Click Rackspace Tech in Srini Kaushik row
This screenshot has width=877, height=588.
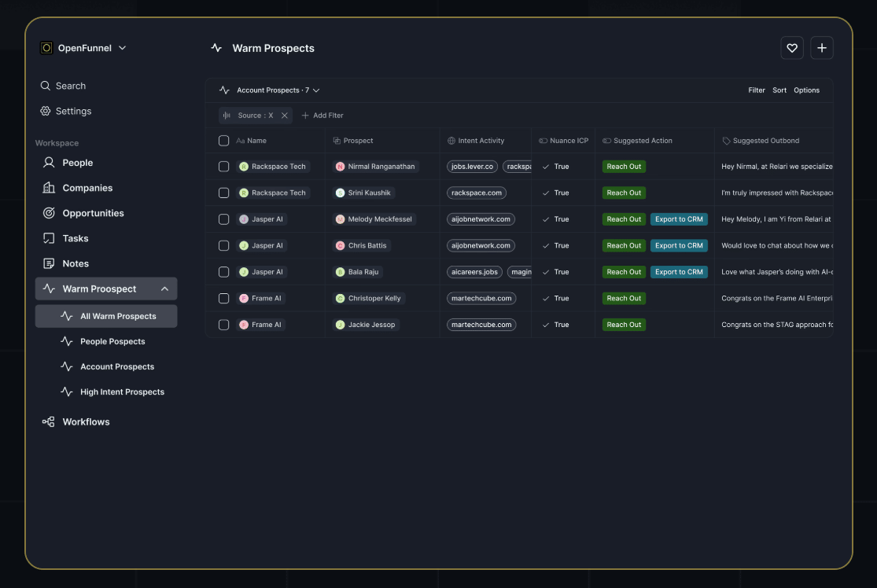273,193
